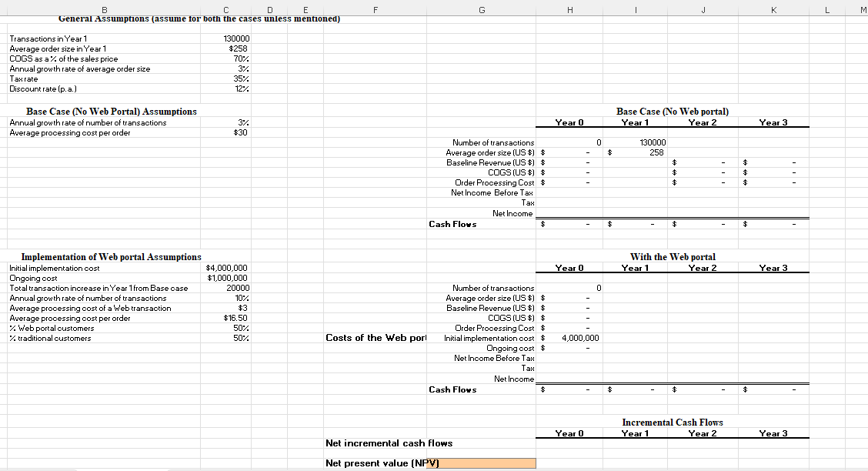
Task: Click the Year 0 header under Base Case
Action: pyautogui.click(x=569, y=122)
